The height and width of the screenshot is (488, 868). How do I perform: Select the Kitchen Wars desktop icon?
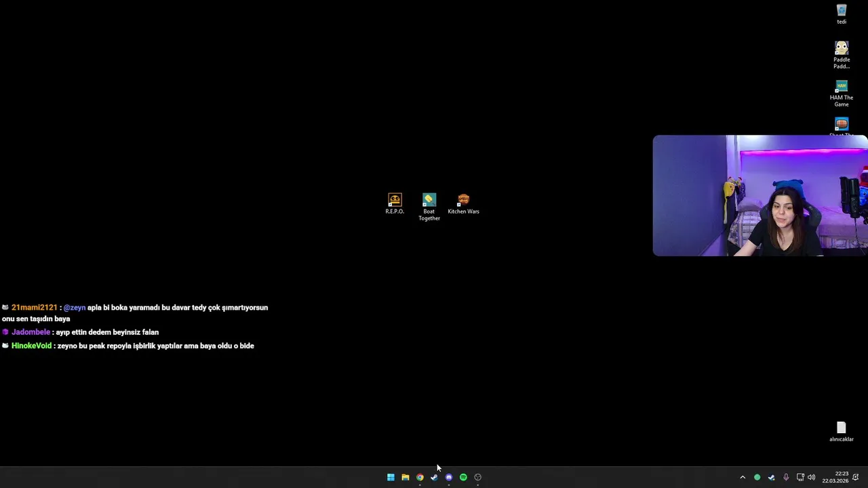pyautogui.click(x=463, y=203)
